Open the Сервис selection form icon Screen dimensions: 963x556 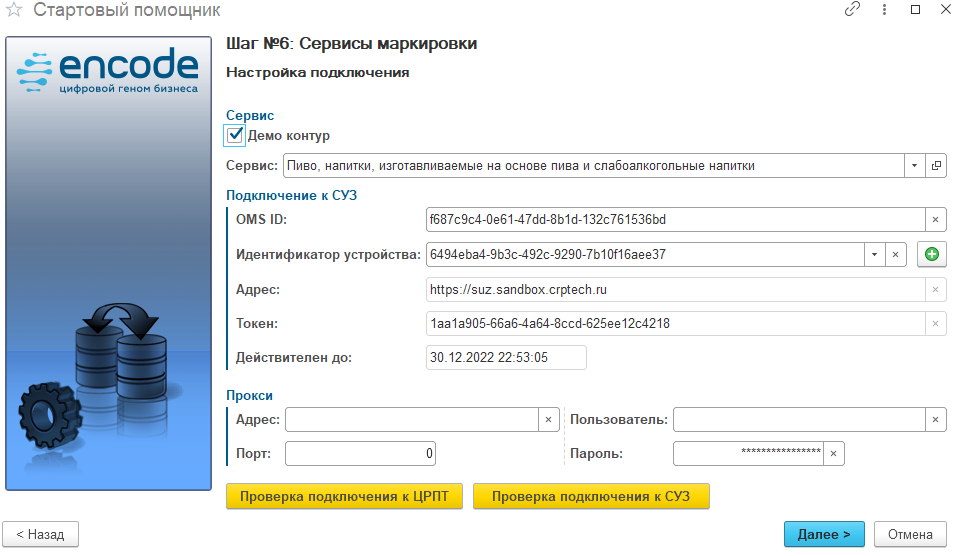[x=936, y=165]
